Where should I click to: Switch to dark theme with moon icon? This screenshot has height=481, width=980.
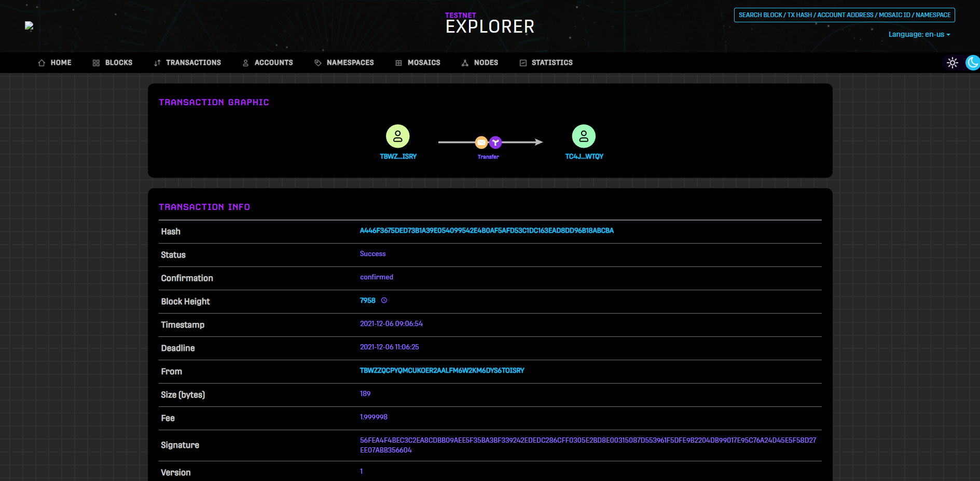pos(973,63)
